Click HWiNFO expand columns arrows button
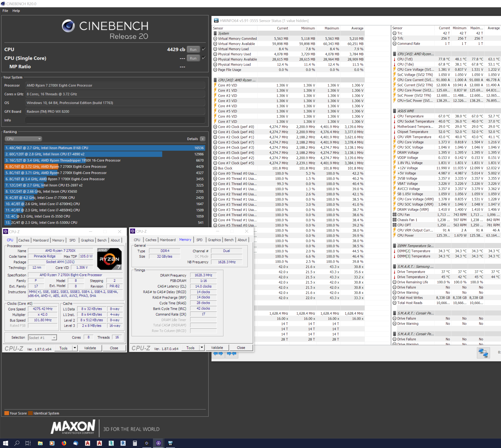This screenshot has height=448, width=501. [x=218, y=353]
